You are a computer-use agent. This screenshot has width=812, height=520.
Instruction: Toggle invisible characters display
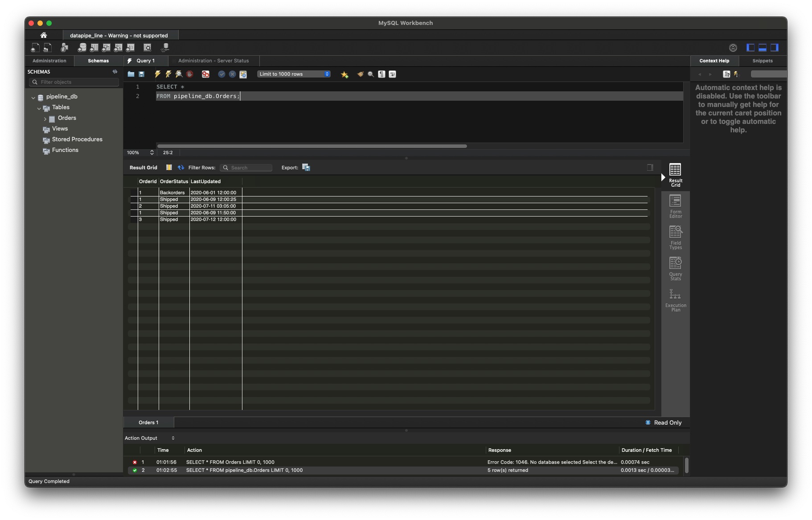(x=381, y=74)
